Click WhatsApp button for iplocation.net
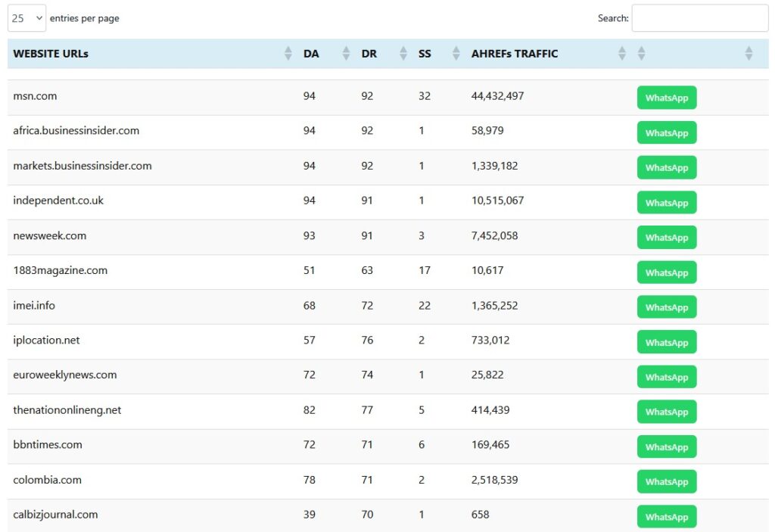Screen dimensions: 775x532 (x=666, y=342)
